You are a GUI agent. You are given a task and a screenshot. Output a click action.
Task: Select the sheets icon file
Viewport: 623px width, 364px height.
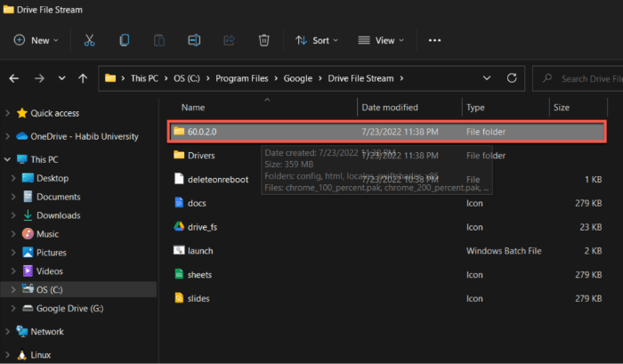179,274
